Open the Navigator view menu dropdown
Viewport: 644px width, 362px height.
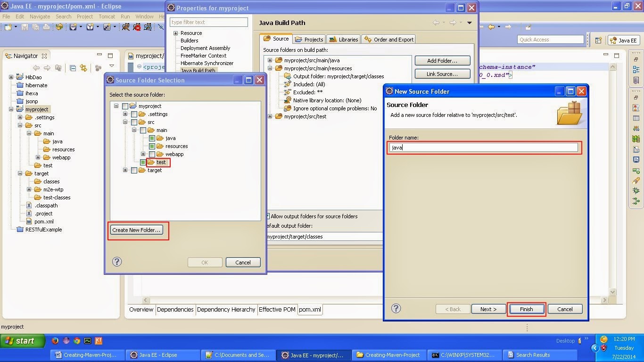112,66
